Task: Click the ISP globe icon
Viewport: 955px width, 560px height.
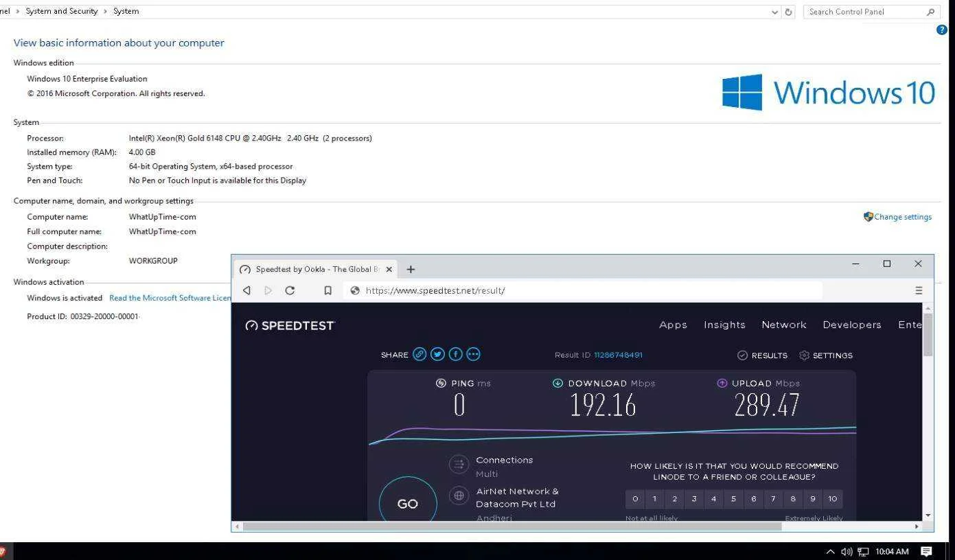Action: click(x=459, y=495)
